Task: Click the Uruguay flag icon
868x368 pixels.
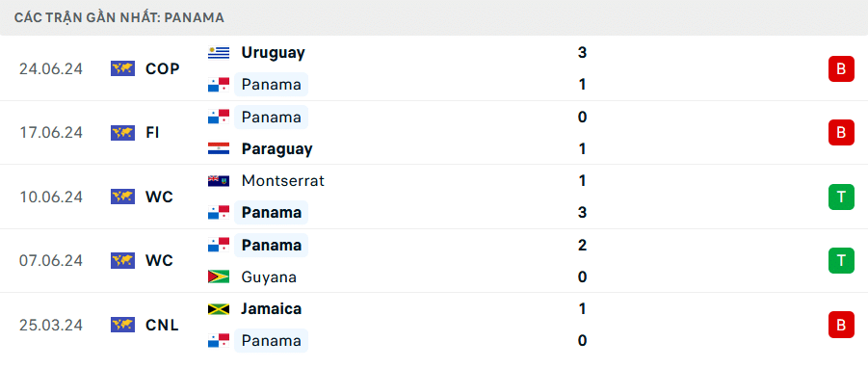Action: (219, 53)
